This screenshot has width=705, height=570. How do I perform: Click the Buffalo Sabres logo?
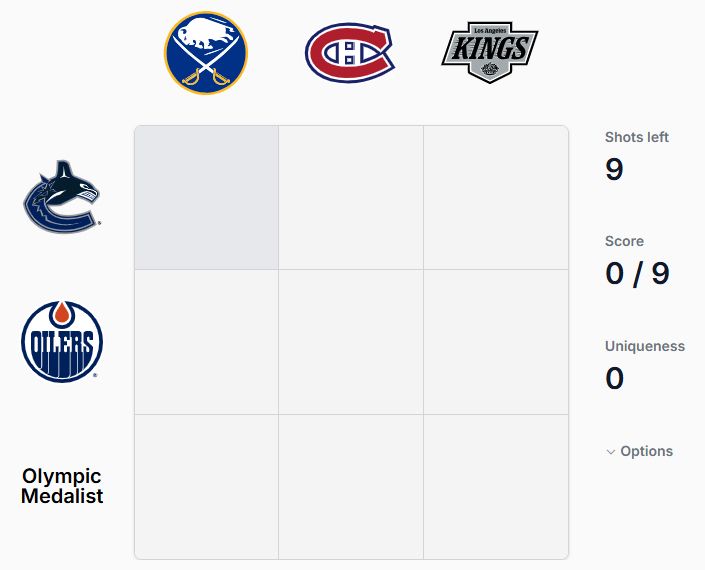tap(206, 53)
